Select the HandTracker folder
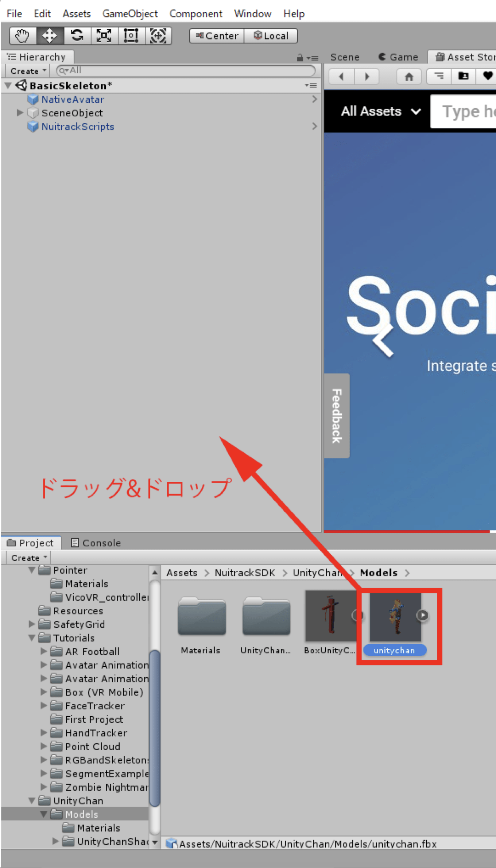Image resolution: width=496 pixels, height=868 pixels. click(96, 733)
